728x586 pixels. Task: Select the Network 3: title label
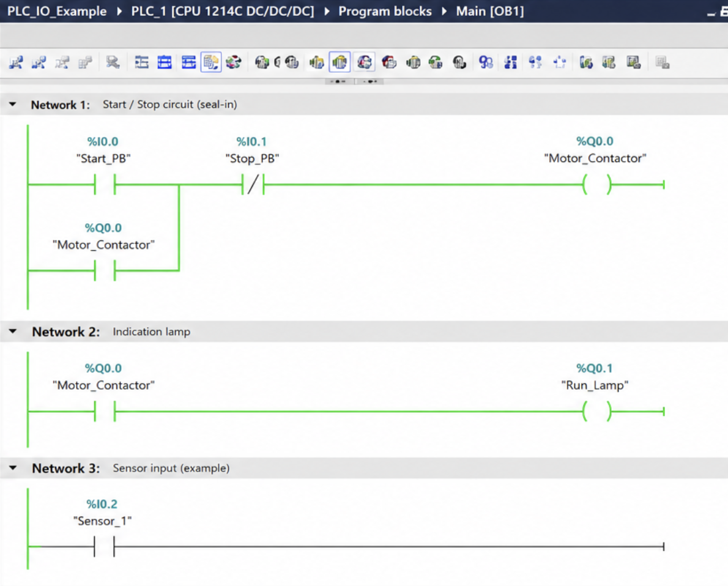coord(66,469)
